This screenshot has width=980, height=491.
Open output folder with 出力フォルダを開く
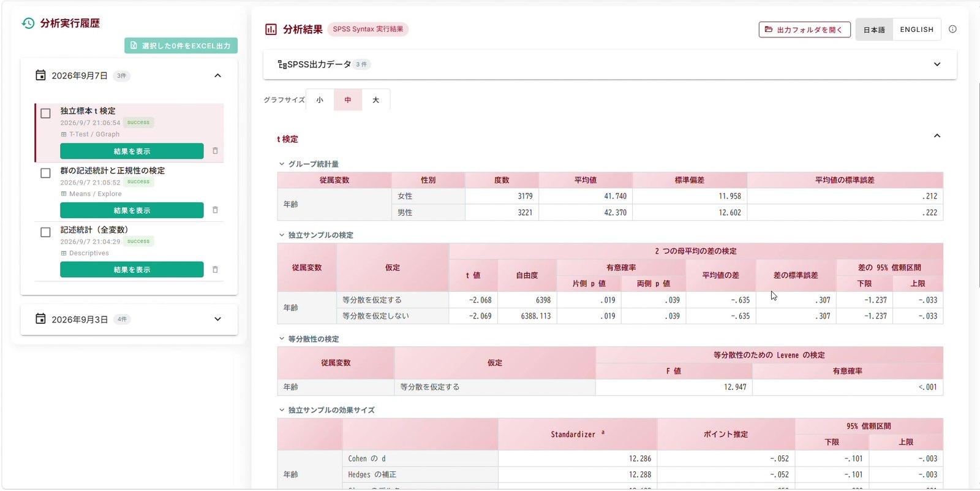click(x=804, y=29)
